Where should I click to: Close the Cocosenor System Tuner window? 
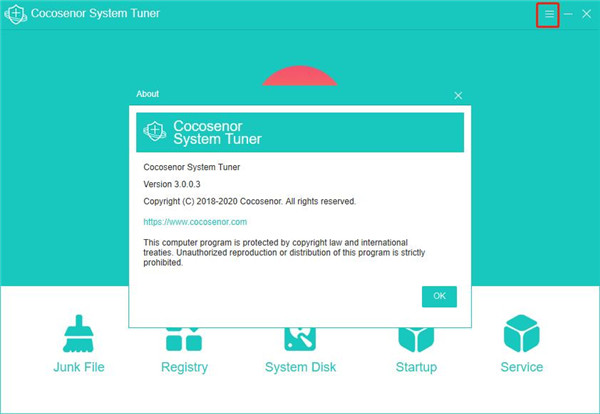(587, 15)
